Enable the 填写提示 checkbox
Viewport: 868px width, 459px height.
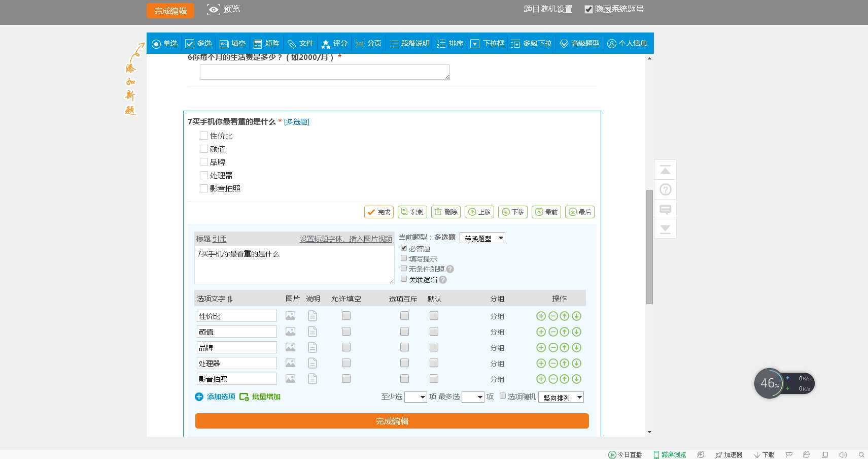click(x=404, y=258)
